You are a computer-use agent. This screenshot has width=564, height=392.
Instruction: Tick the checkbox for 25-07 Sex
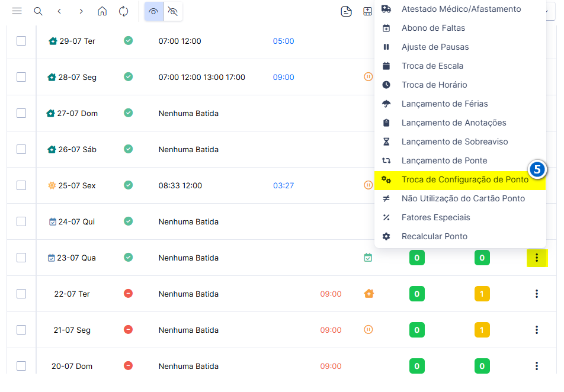[x=21, y=185]
